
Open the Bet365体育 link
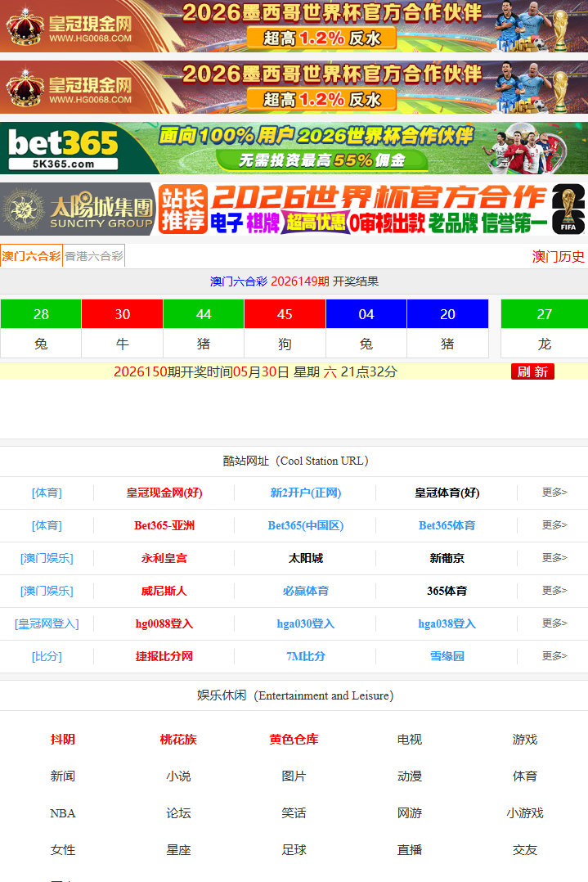(x=447, y=525)
